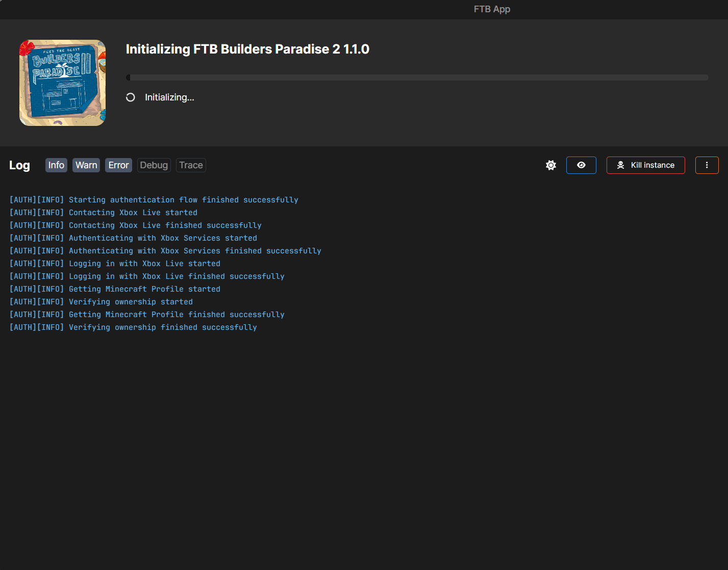728x570 pixels.
Task: Select the 'Verifying ownership finished successfully' log entry
Action: 133,327
